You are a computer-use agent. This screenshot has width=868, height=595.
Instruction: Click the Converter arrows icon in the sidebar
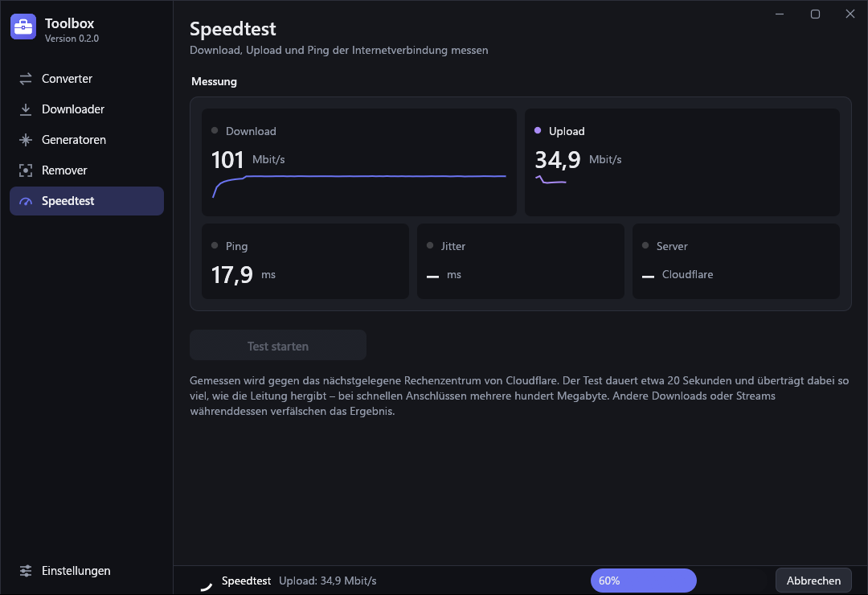click(x=26, y=79)
